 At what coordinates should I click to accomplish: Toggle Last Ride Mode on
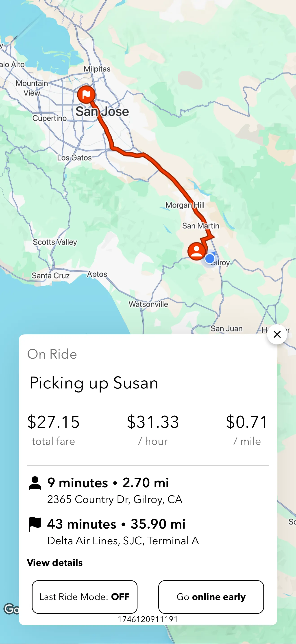click(85, 597)
